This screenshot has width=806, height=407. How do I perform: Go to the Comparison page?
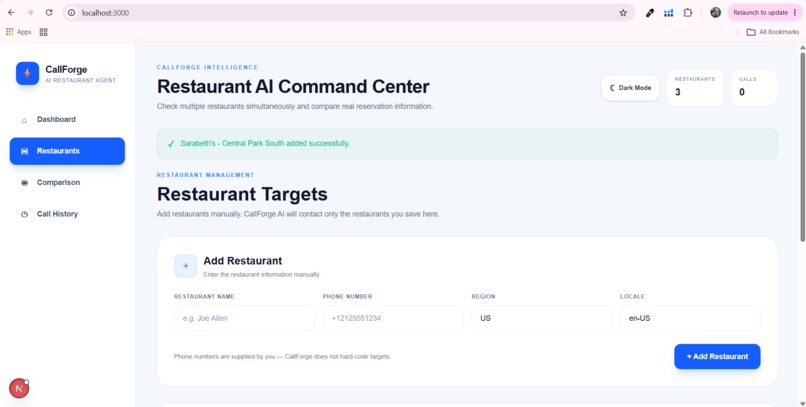67,182
